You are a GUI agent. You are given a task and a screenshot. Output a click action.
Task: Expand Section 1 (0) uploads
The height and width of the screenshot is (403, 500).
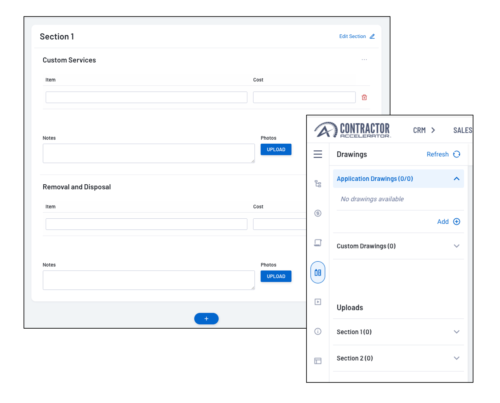tap(398, 332)
